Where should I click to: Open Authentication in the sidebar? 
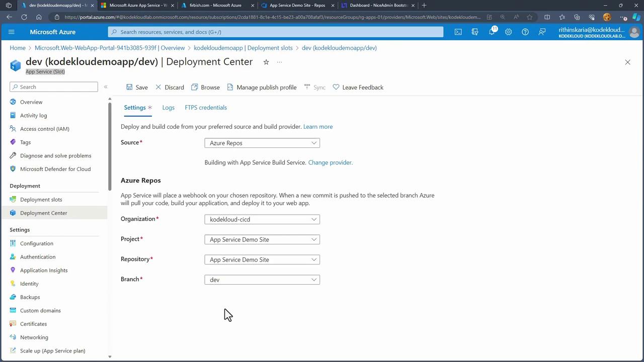click(x=38, y=257)
